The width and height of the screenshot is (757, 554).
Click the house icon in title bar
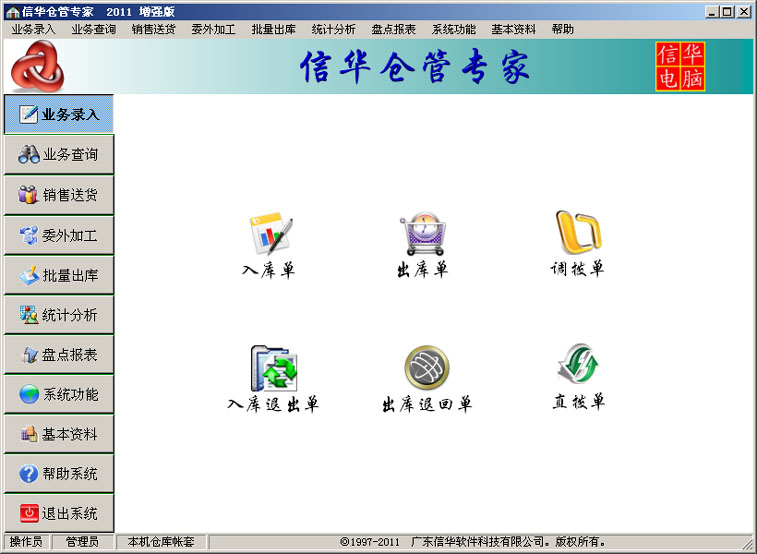[x=13, y=12]
